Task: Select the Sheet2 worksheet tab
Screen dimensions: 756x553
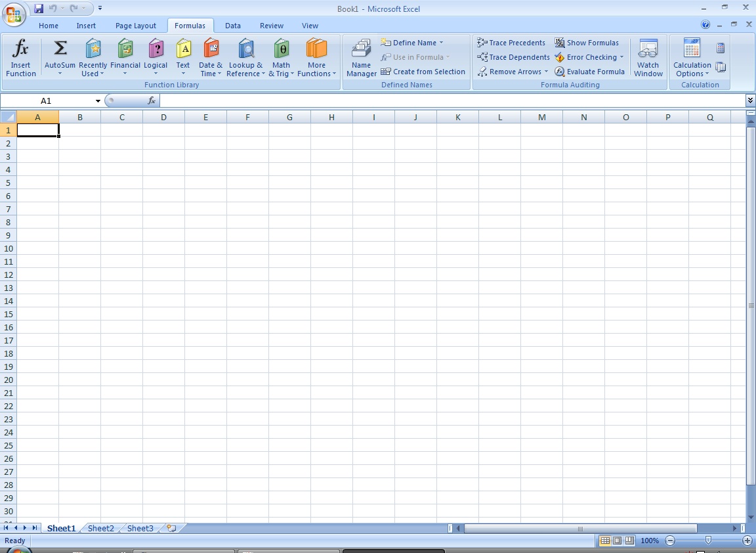Action: (x=100, y=528)
